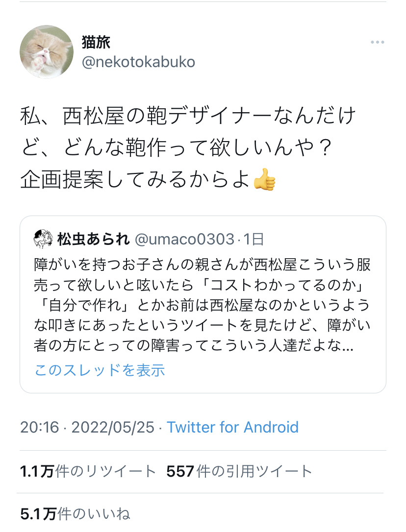Screen dimensions: 406x532
Task: Open display name 猫旅 profile
Action: [96, 43]
